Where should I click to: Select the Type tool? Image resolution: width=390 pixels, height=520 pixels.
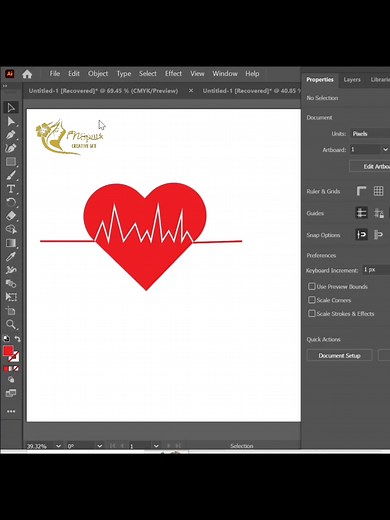point(11,189)
